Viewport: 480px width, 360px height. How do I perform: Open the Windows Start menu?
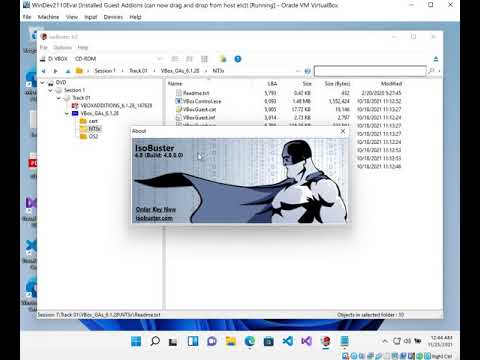136,341
